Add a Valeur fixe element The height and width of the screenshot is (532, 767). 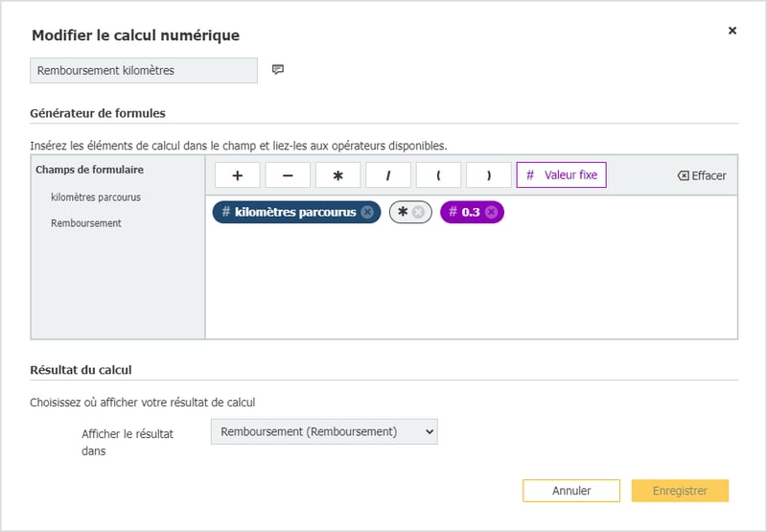point(561,175)
